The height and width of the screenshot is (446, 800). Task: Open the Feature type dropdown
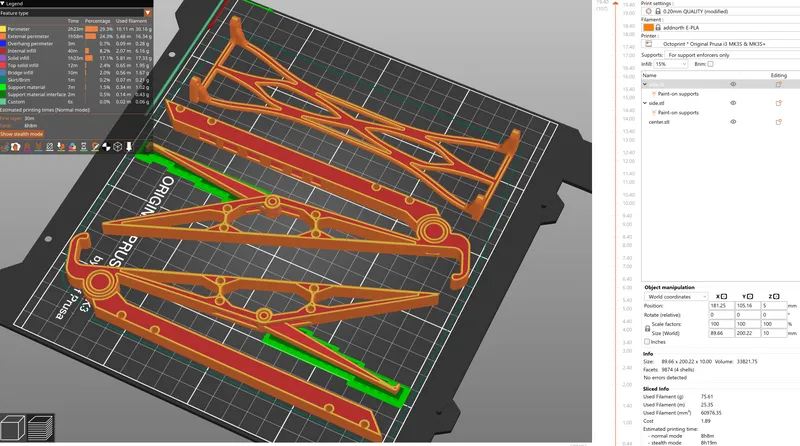click(76, 13)
